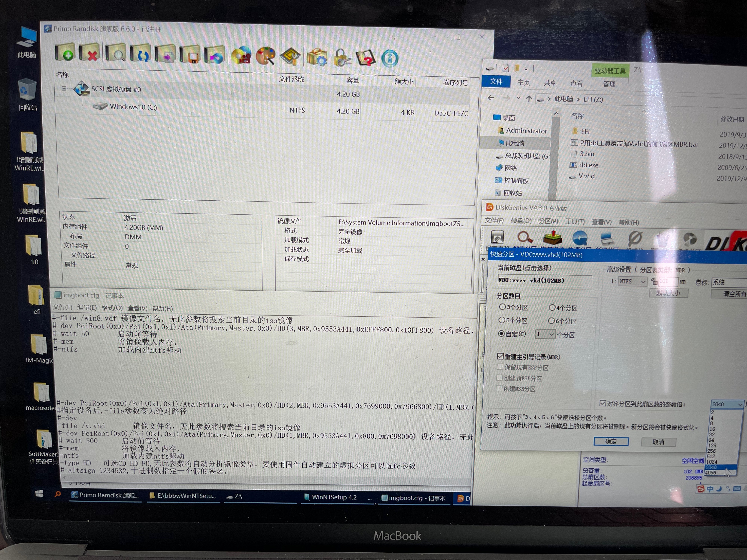Open Notepad 格式(O) menu

click(112, 308)
